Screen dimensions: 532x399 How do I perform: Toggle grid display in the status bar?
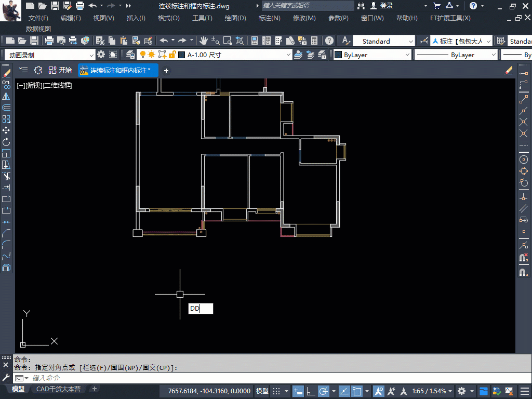(x=276, y=391)
